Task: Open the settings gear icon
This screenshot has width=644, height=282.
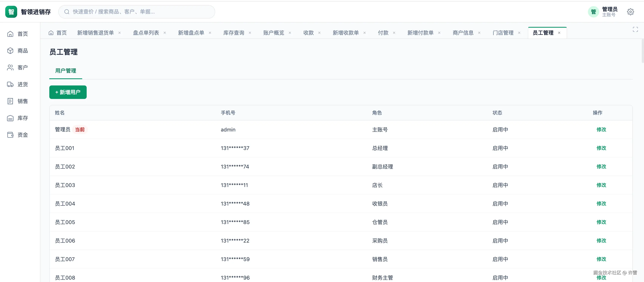Action: pyautogui.click(x=630, y=12)
